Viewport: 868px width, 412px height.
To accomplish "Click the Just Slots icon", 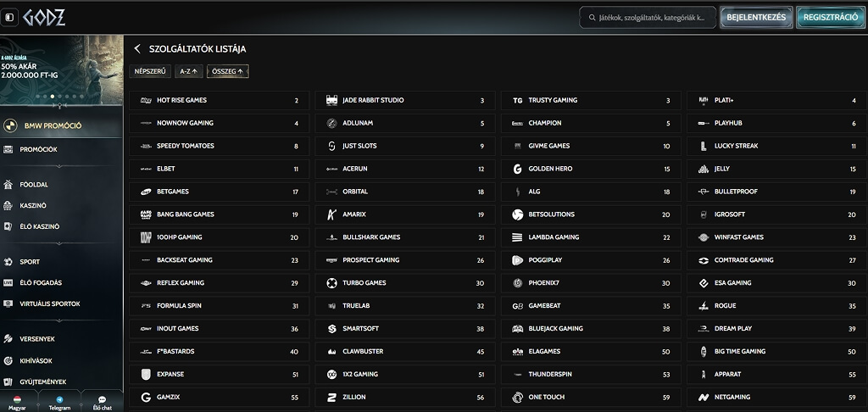I will 331,146.
